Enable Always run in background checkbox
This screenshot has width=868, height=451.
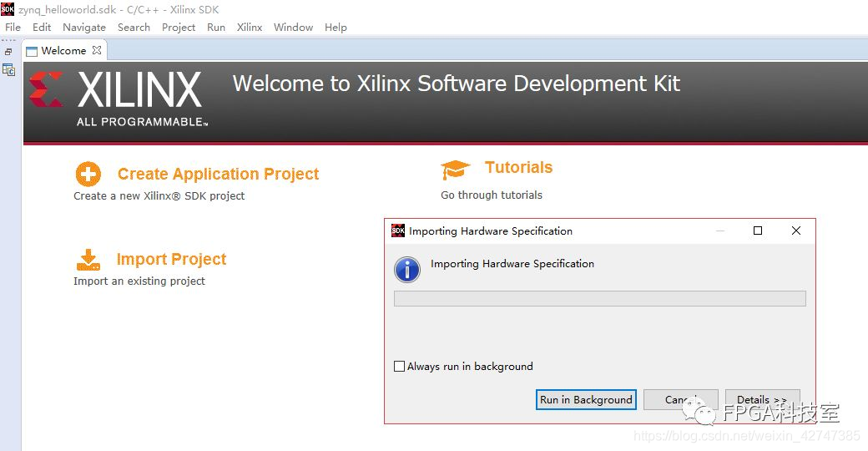[399, 367]
